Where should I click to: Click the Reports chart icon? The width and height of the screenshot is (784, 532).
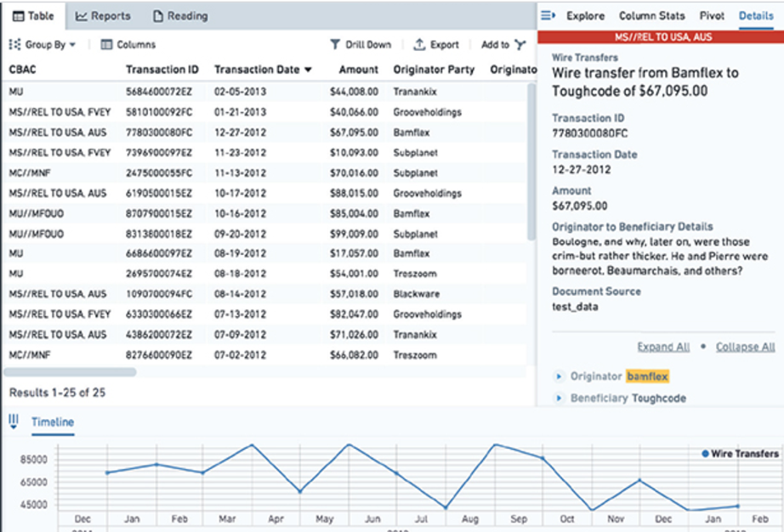[x=81, y=16]
